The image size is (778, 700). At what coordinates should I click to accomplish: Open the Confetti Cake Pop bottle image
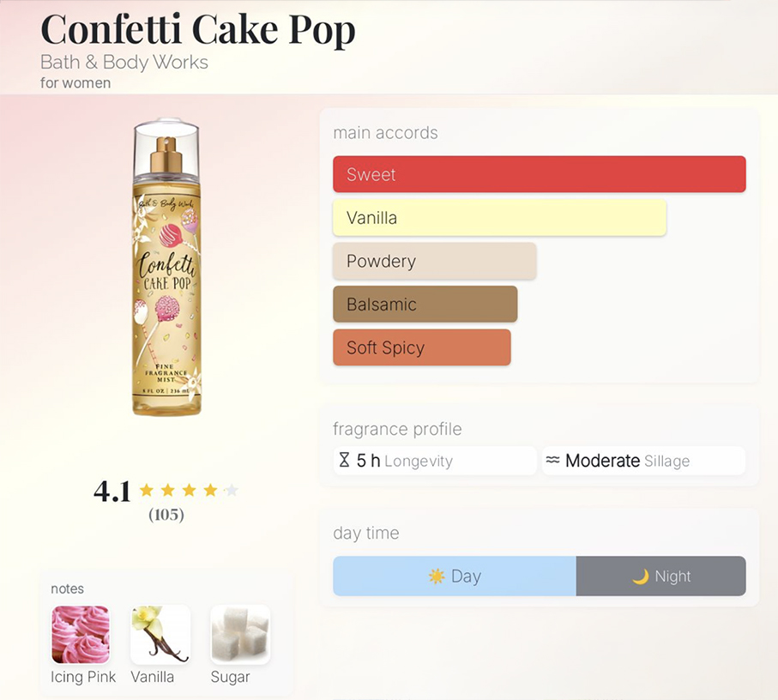click(x=167, y=267)
